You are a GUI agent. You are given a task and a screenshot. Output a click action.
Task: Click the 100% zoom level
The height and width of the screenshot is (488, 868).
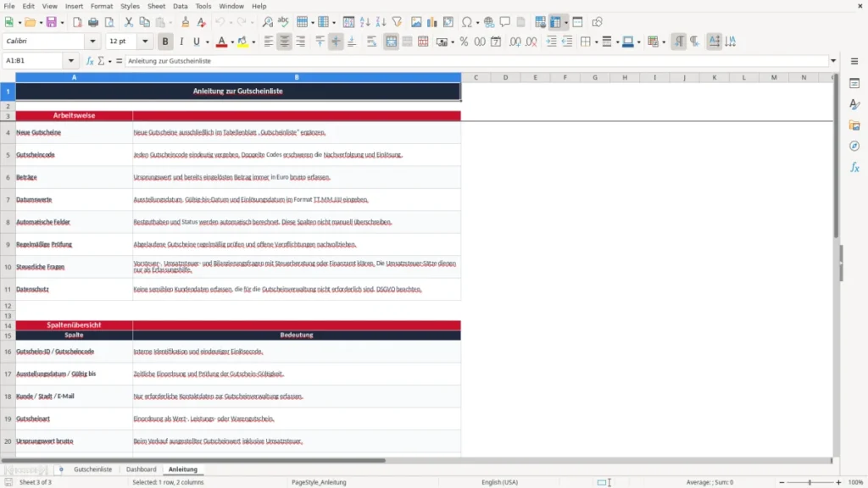pyautogui.click(x=856, y=482)
